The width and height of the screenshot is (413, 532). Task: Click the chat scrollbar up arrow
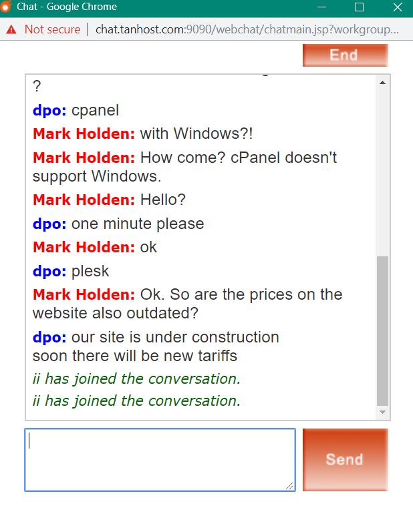382,83
